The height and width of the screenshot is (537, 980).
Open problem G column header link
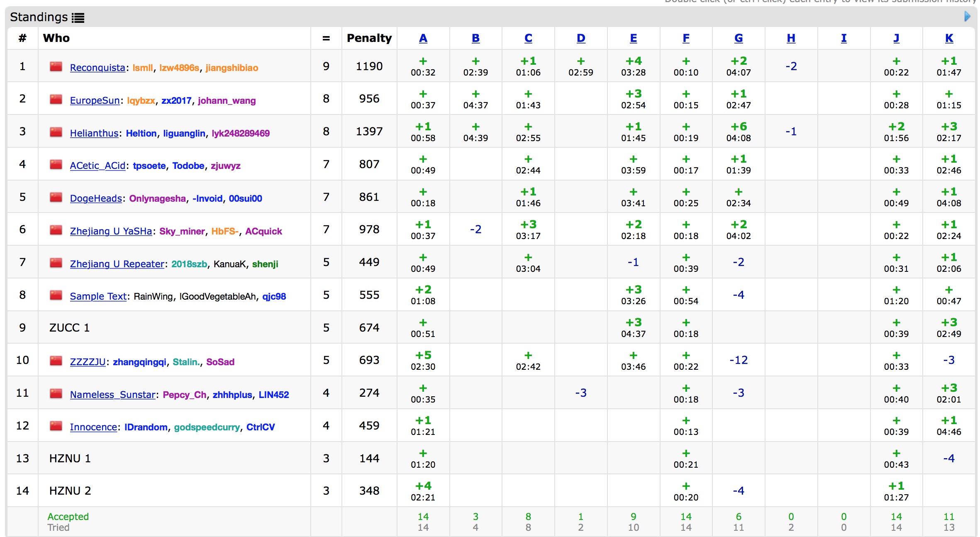pyautogui.click(x=739, y=38)
